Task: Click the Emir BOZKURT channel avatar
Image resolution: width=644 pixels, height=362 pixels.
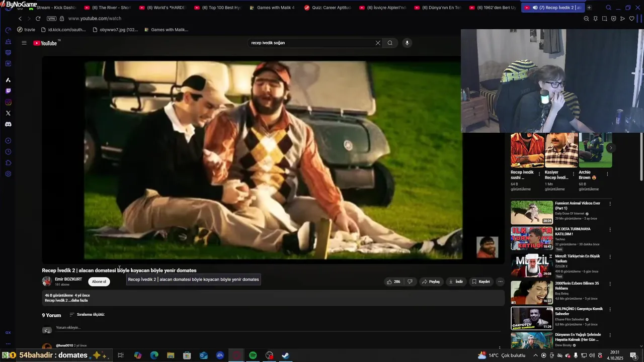Action: 47,282
